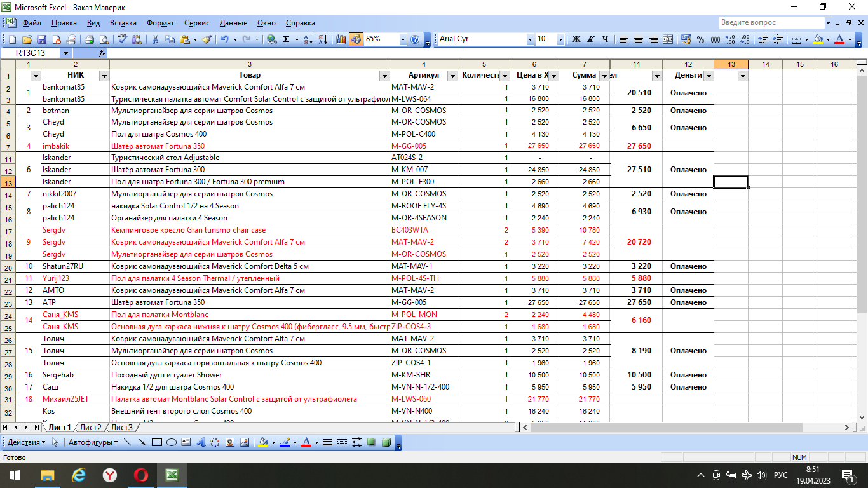868x488 pixels.
Task: Open the Товар column filter dropdown
Action: click(x=384, y=76)
